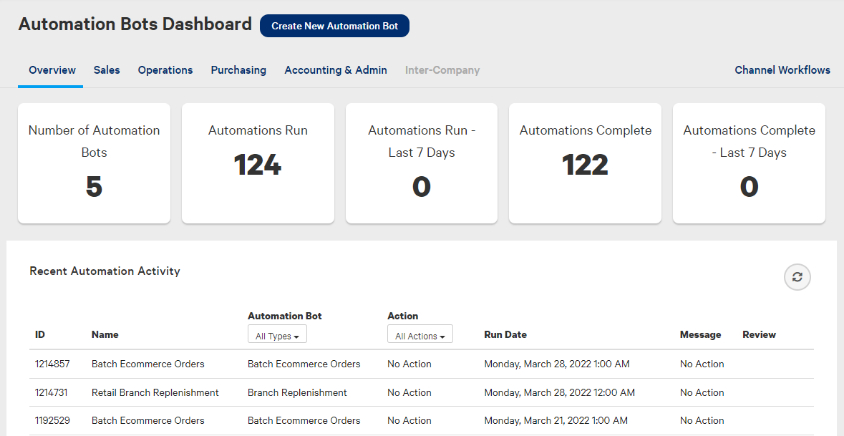This screenshot has width=844, height=436.
Task: Expand the All Actions dropdown filter
Action: coord(419,336)
